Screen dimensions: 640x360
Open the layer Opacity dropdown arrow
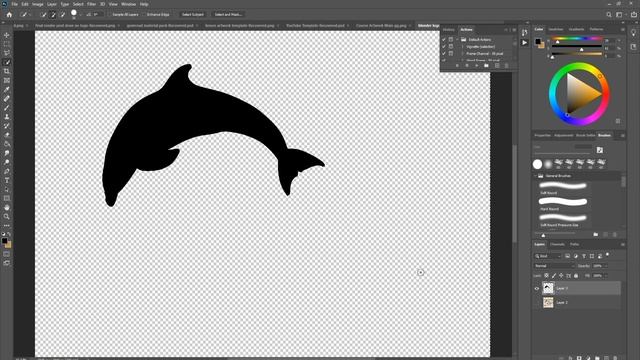(606, 266)
